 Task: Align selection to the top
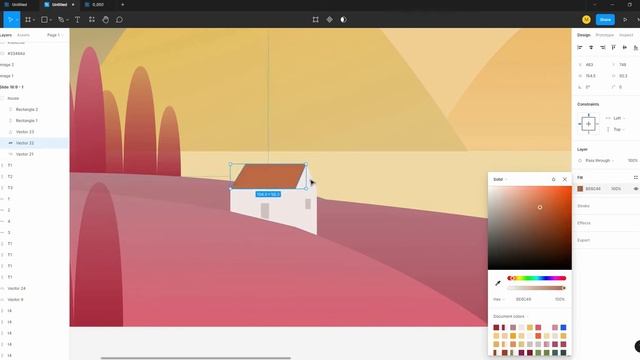coord(613,48)
